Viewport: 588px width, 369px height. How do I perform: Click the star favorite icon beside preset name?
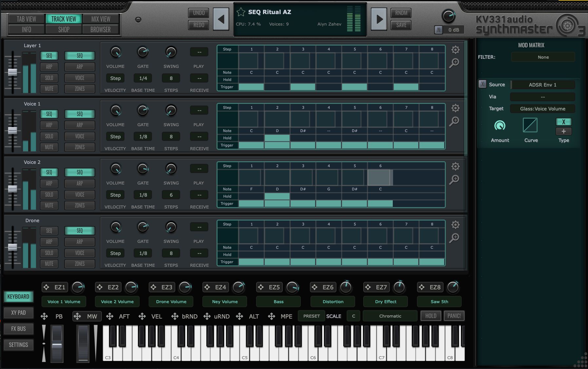coord(241,12)
